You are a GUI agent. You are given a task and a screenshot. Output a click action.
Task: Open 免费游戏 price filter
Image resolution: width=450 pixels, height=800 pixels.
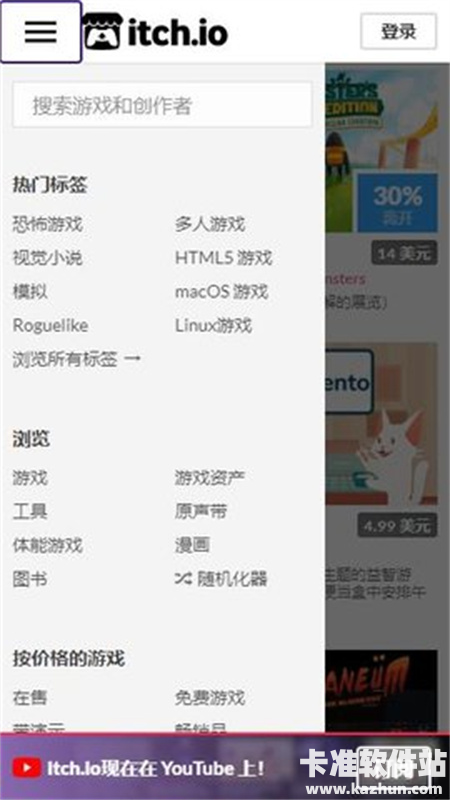tap(210, 697)
